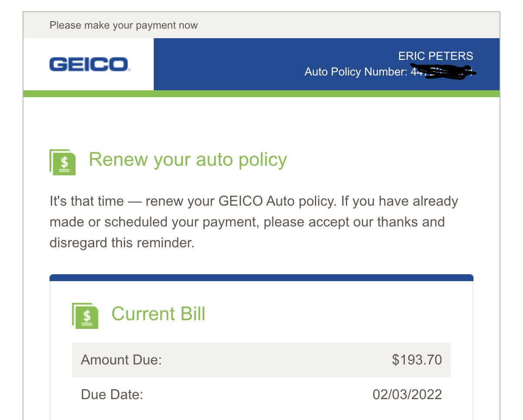Click the "disregard this reminder" text

pos(122,243)
